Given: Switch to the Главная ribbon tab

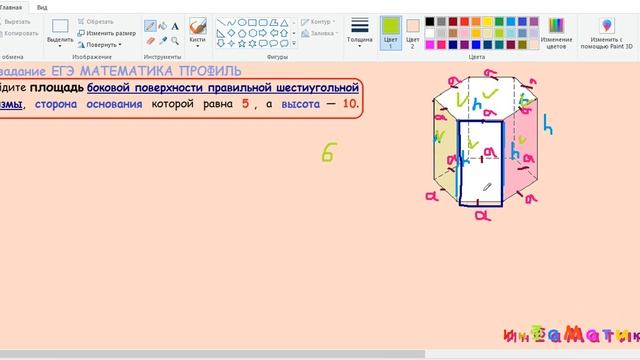Looking at the screenshot, I should coord(11,7).
